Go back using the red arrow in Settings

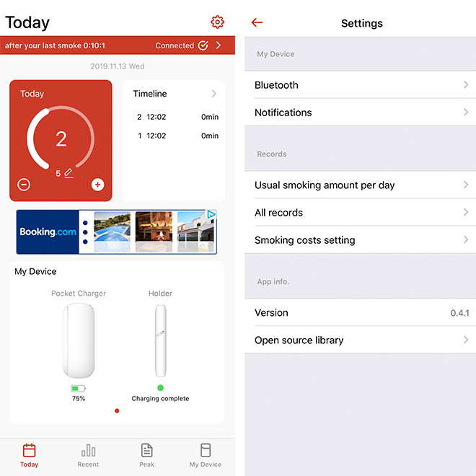tap(257, 22)
